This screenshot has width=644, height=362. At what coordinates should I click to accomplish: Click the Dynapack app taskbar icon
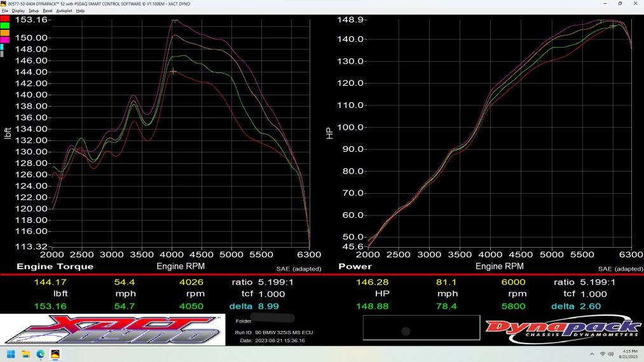tap(55, 354)
